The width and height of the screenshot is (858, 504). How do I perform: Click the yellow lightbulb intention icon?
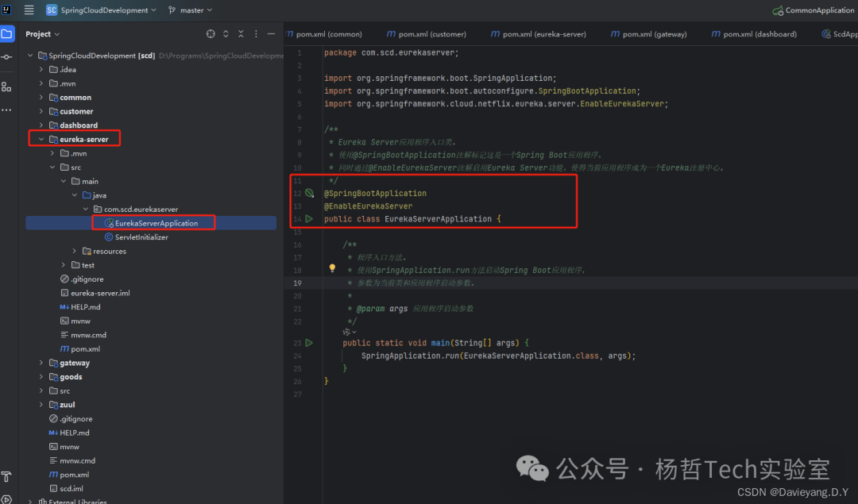(333, 269)
